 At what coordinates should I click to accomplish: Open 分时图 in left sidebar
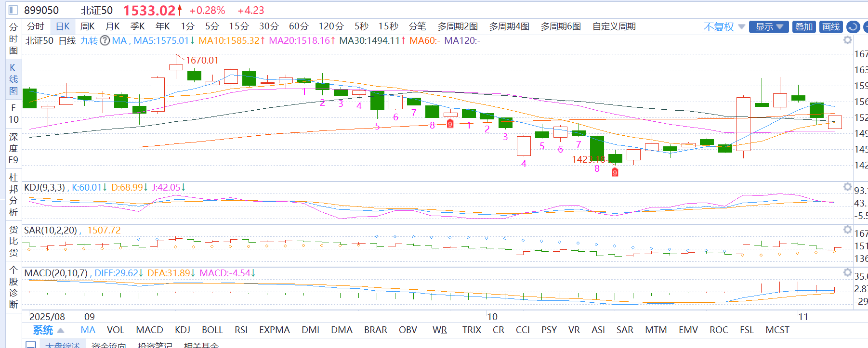tap(13, 39)
